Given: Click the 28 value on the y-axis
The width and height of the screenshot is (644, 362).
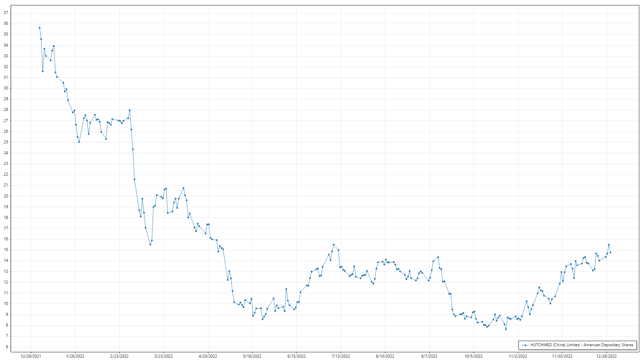Looking at the screenshot, I should click(x=6, y=110).
